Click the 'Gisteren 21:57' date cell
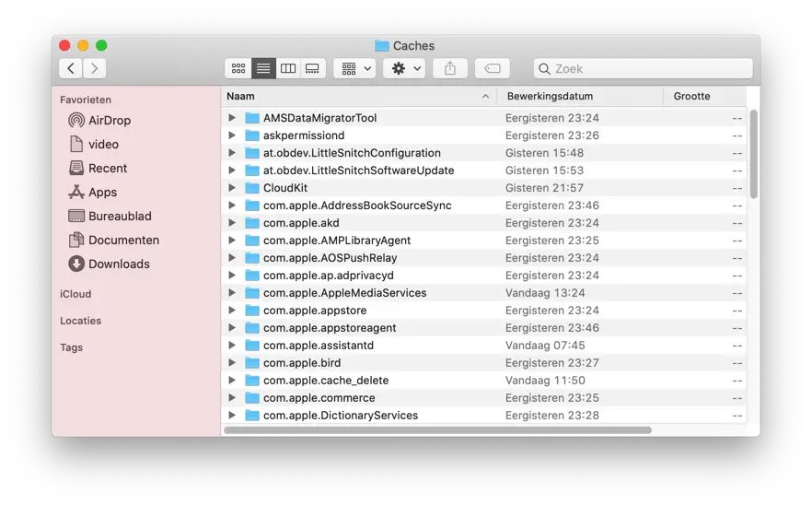This screenshot has height=505, width=812. 544,188
